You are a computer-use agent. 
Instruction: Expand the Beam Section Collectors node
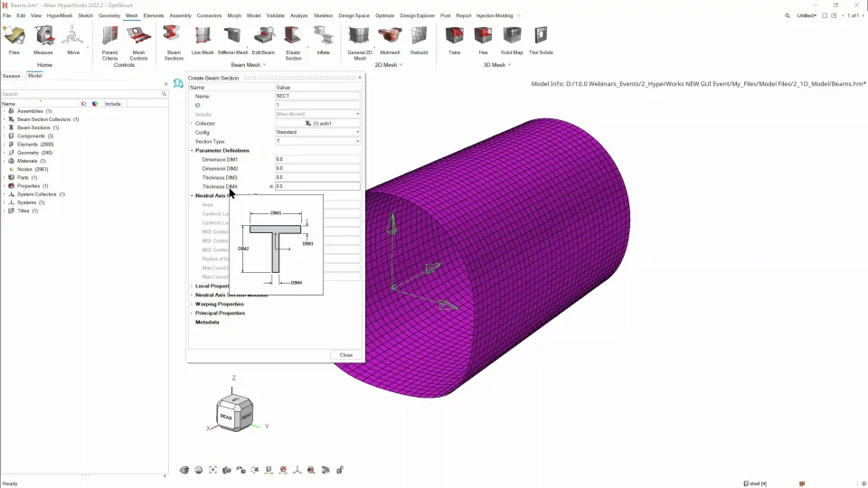(5, 119)
